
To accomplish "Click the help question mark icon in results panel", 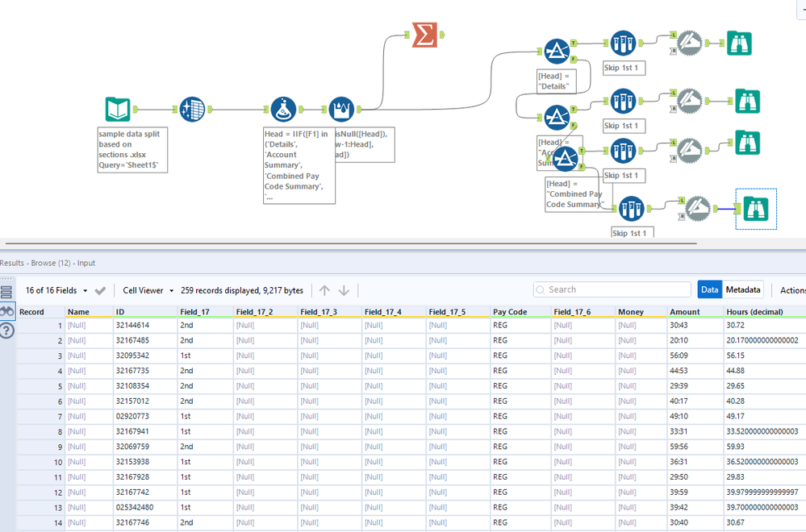I will [x=7, y=330].
